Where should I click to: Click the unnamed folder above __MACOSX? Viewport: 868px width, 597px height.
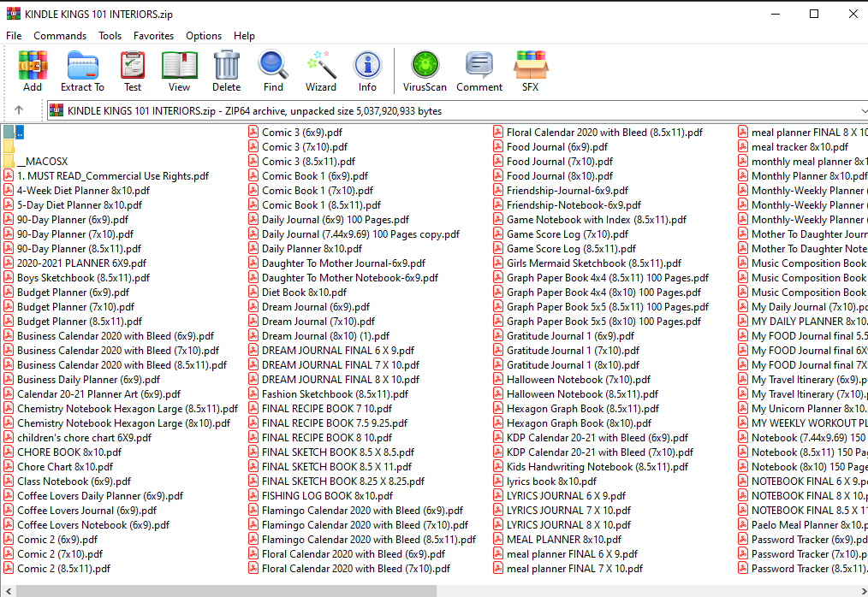[9, 146]
